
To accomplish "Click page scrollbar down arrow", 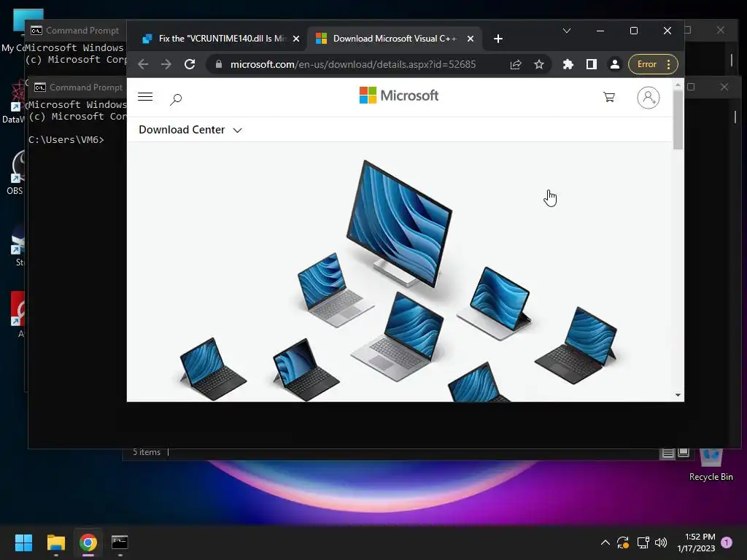I will [678, 395].
